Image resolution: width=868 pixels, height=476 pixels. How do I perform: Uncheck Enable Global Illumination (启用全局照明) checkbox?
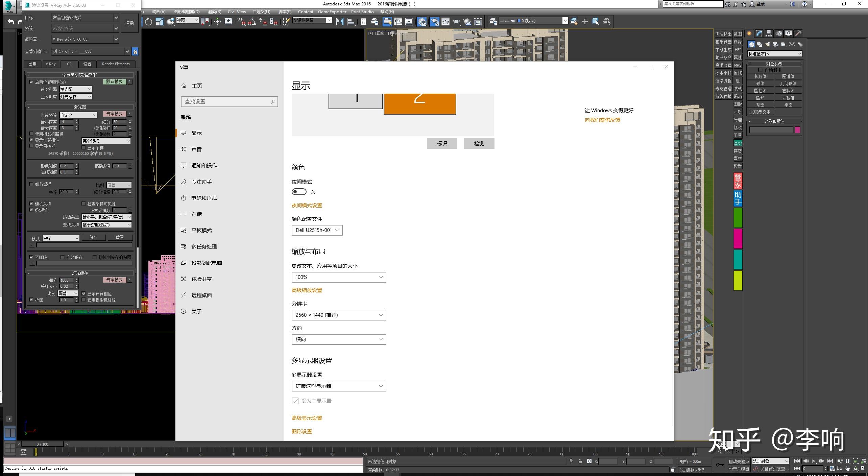pos(31,82)
